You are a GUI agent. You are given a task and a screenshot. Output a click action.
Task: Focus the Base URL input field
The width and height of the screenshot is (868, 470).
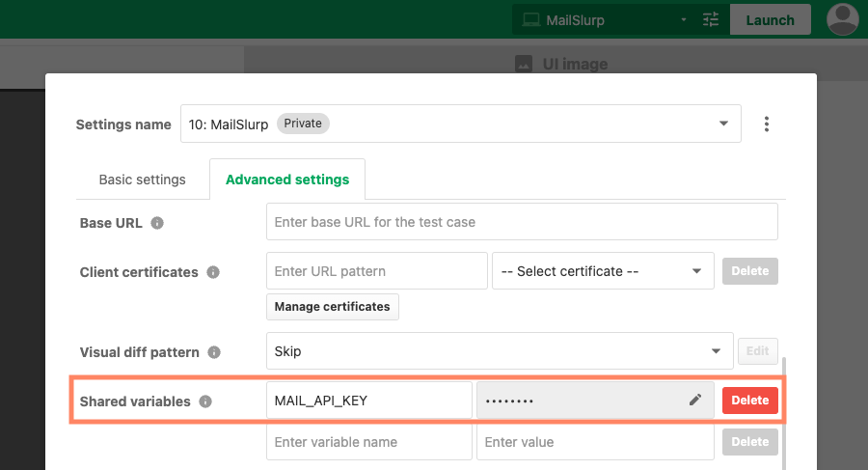click(522, 222)
